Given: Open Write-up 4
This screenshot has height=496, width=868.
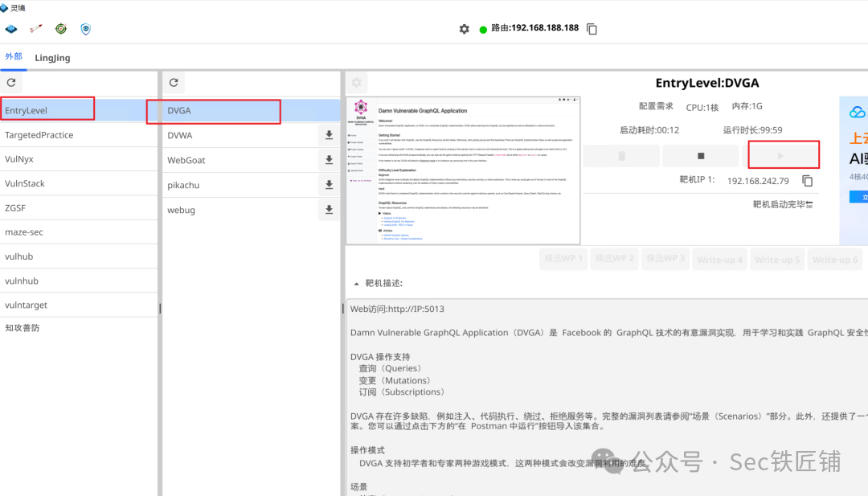Looking at the screenshot, I should tap(719, 259).
